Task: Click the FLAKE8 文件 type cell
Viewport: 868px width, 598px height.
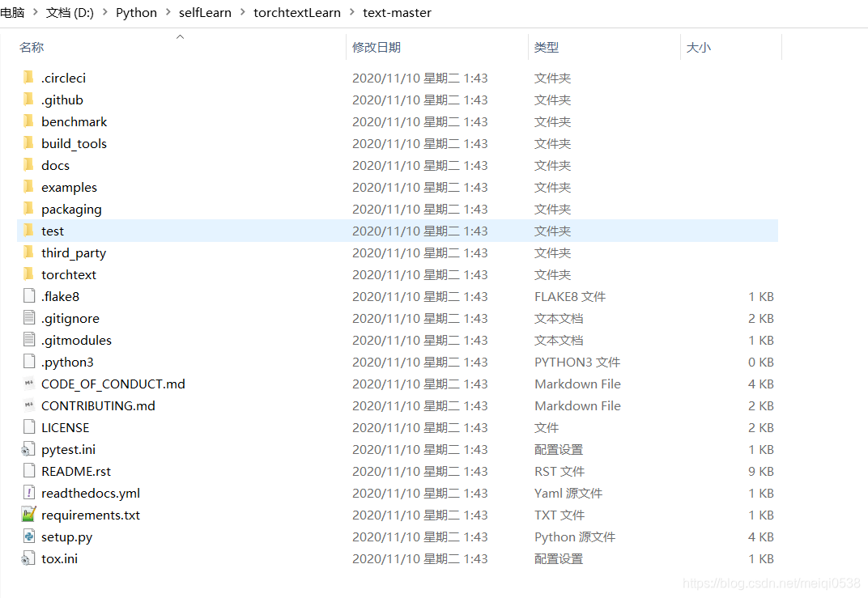Action: [570, 296]
